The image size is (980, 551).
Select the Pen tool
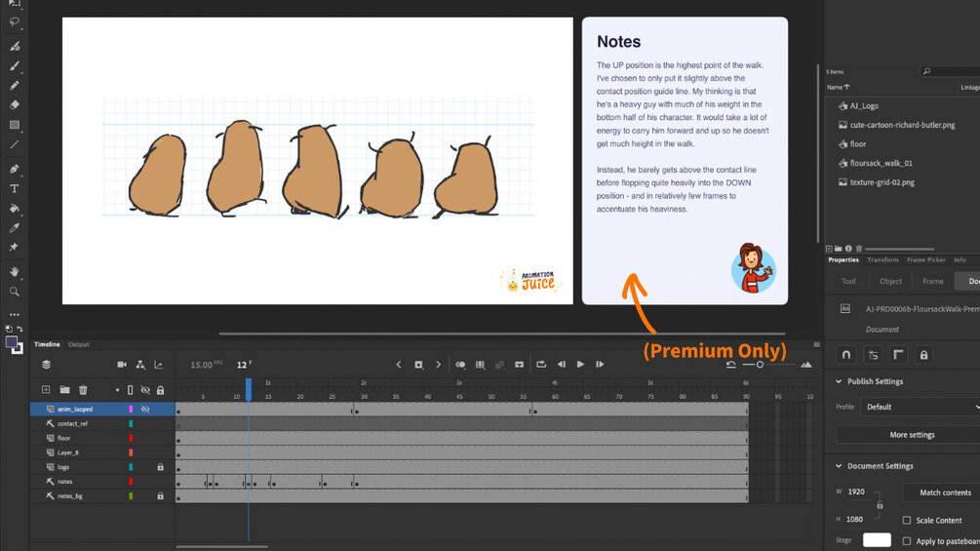pyautogui.click(x=15, y=169)
